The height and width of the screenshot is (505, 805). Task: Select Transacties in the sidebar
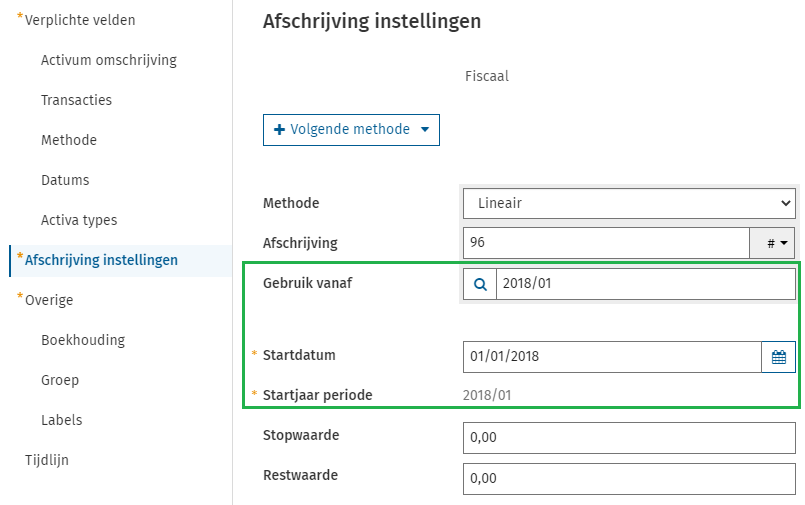click(76, 100)
